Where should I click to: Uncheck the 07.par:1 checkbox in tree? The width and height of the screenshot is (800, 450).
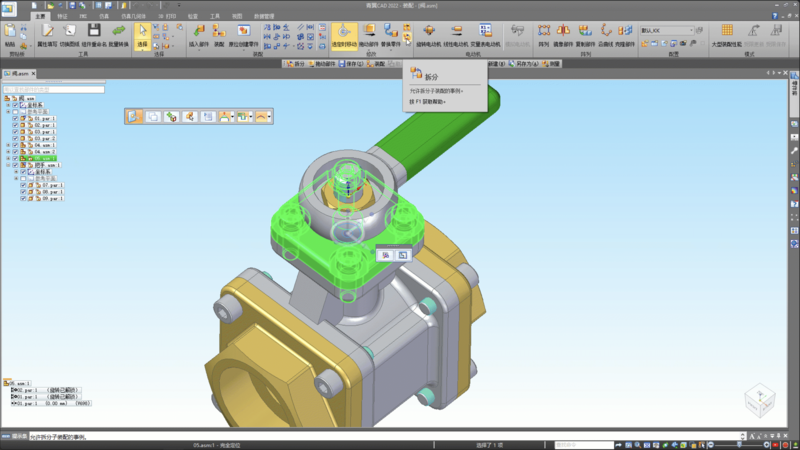[x=24, y=185]
